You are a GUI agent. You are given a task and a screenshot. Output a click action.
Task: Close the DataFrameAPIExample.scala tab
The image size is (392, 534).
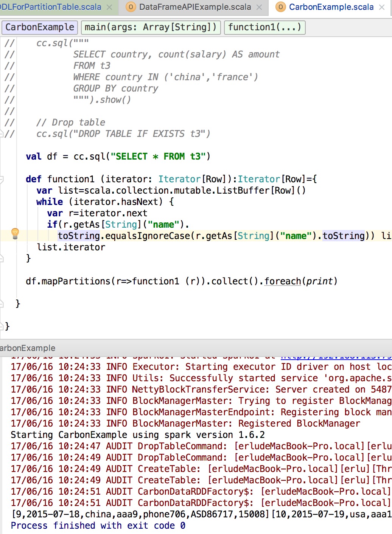point(259,7)
